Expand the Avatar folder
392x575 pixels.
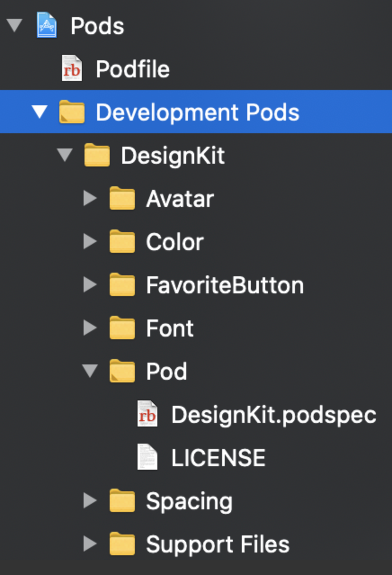pos(90,198)
